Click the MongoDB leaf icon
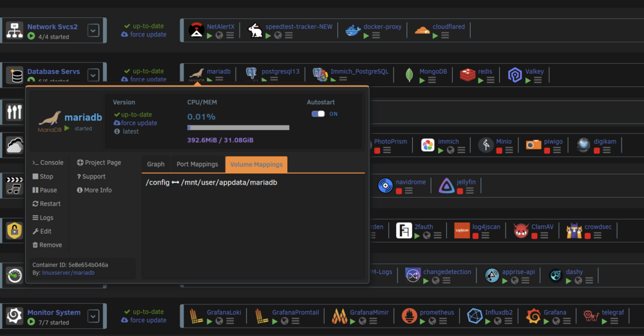Screen dimensions: 644x336 [409, 75]
